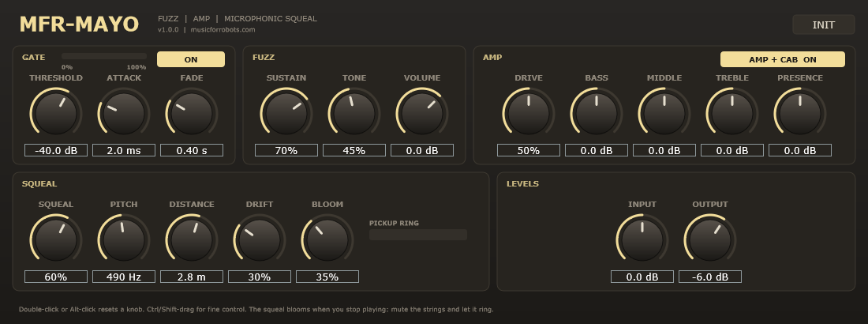Select the 30% drift value field
Screen dimensions: 868x324
pyautogui.click(x=260, y=277)
